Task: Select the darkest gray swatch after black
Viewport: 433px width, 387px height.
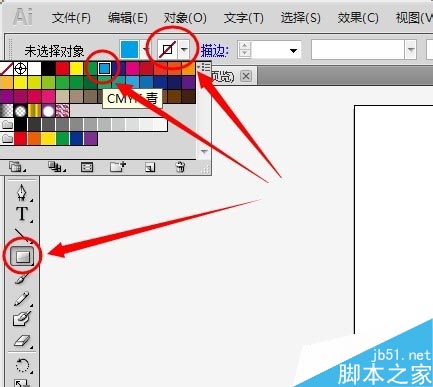Action: [34, 124]
